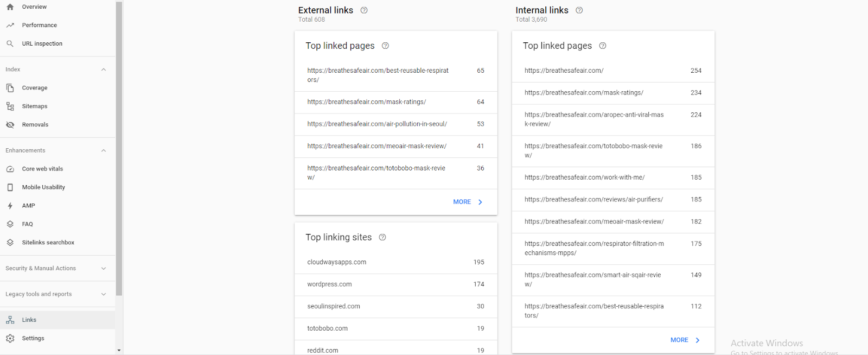Click help icon beside Top linking sites
Viewport: 868px width, 355px height.
pos(382,237)
